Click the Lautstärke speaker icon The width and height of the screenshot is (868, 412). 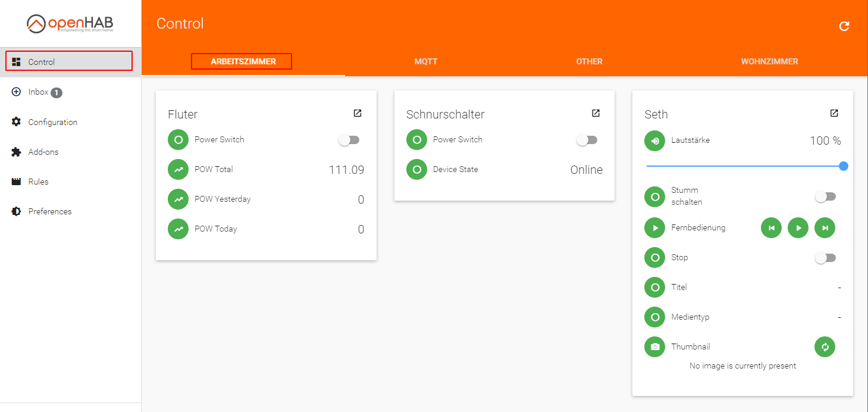(655, 141)
